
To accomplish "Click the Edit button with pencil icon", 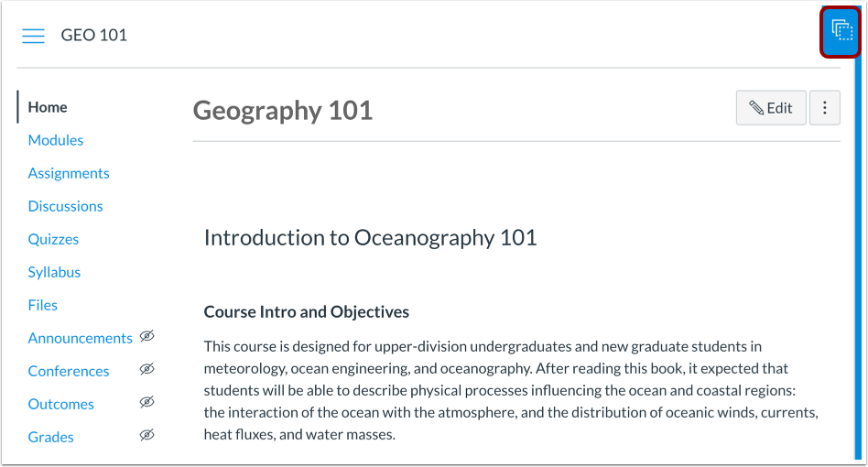I will [x=771, y=108].
